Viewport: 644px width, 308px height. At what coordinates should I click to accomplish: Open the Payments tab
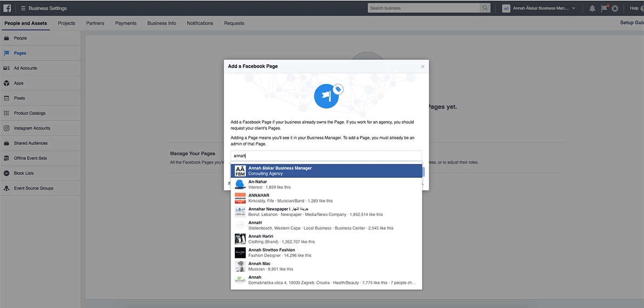coord(126,23)
